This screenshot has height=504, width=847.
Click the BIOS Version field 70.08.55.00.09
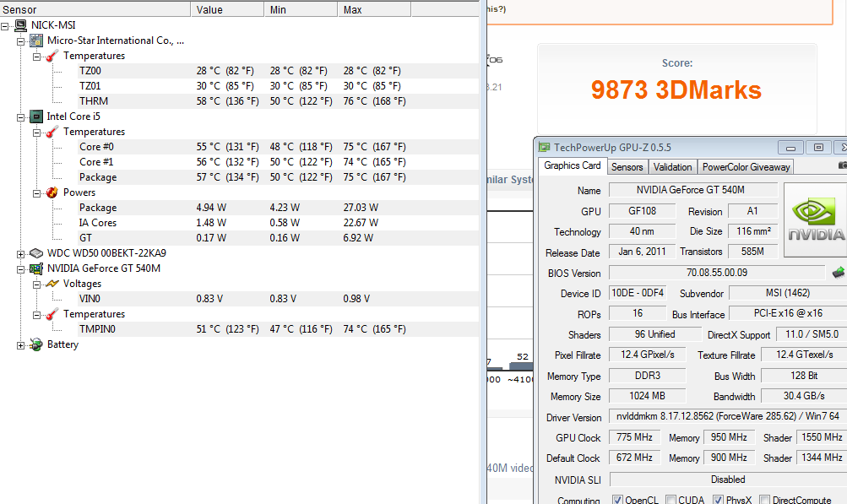click(717, 272)
